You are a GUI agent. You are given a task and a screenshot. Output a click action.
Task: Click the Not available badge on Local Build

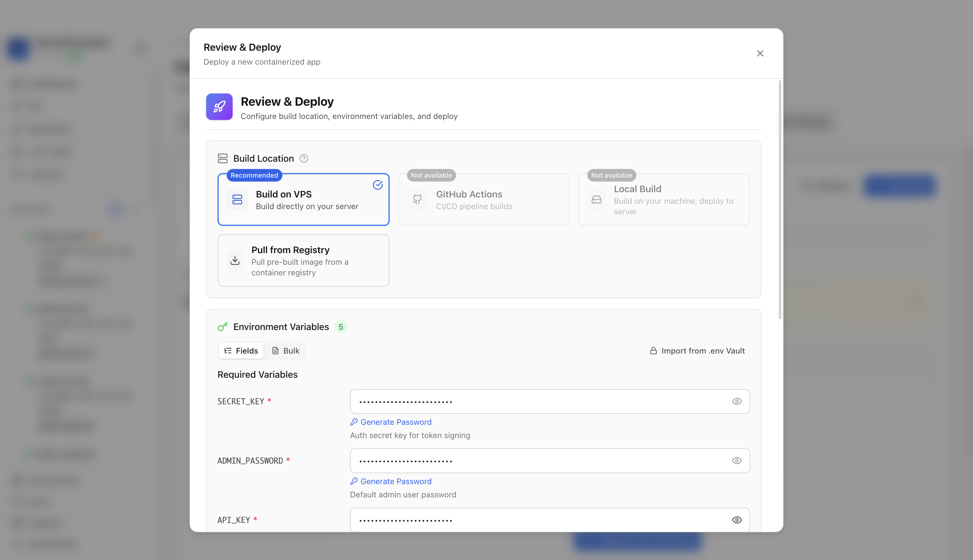[x=611, y=175]
